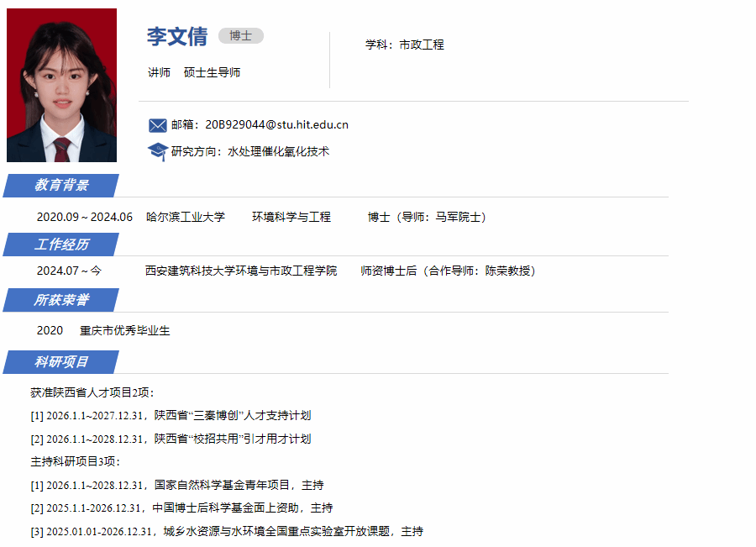Select the name heading 李文倩
This screenshot has width=756, height=547.
coord(177,36)
